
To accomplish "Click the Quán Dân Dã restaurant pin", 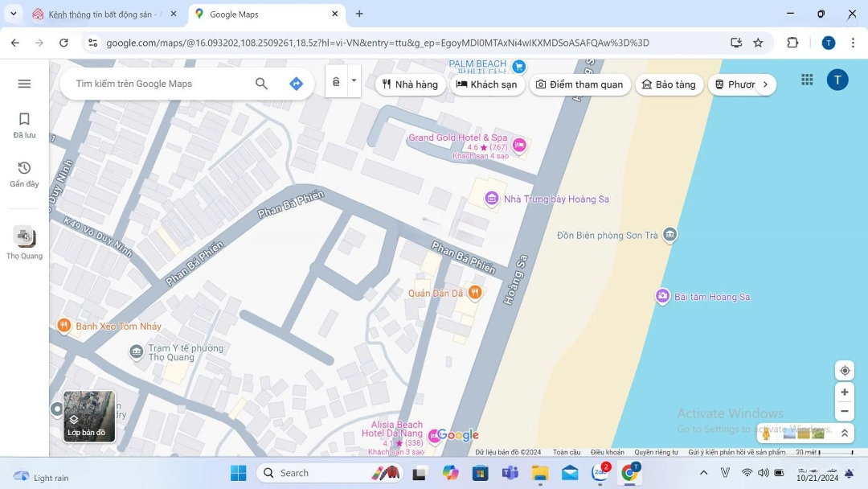I will (475, 293).
